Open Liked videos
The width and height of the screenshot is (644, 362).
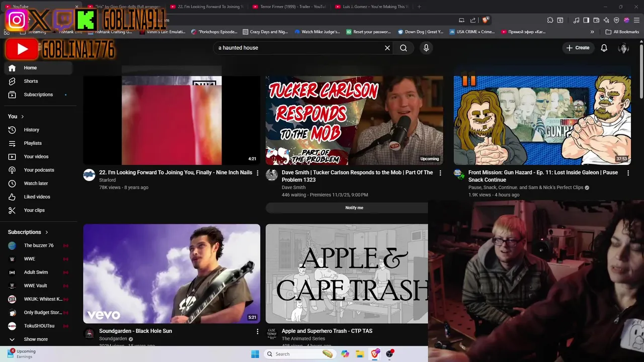click(x=39, y=197)
